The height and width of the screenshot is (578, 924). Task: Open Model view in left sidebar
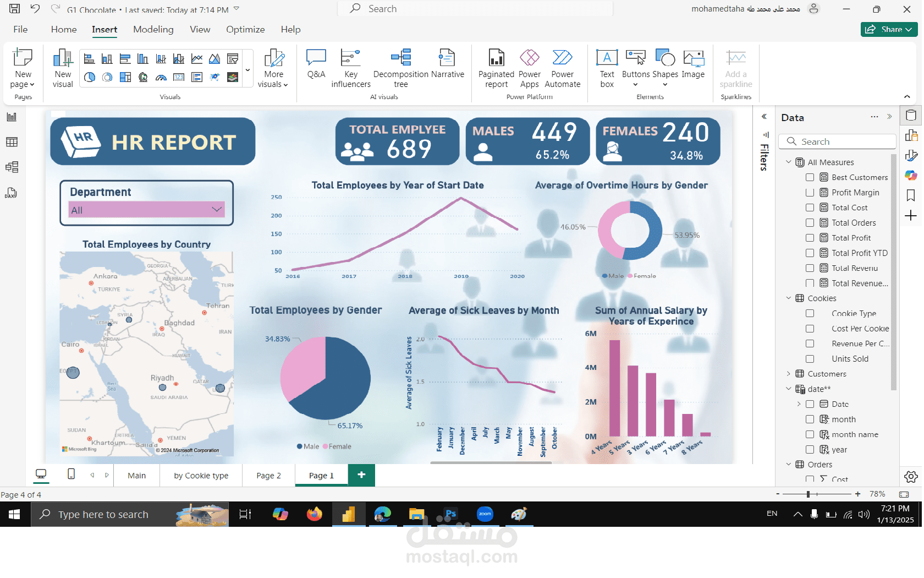tap(12, 167)
